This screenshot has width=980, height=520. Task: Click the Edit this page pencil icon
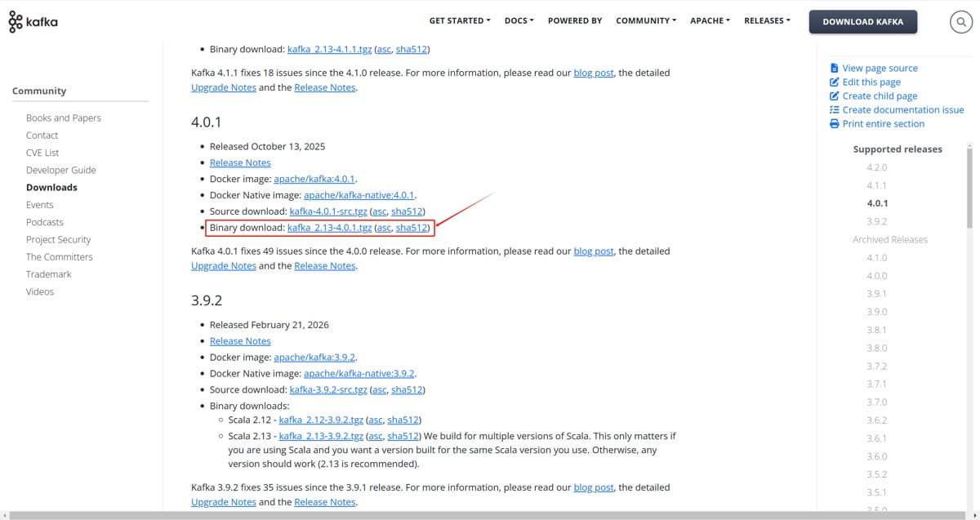[834, 82]
